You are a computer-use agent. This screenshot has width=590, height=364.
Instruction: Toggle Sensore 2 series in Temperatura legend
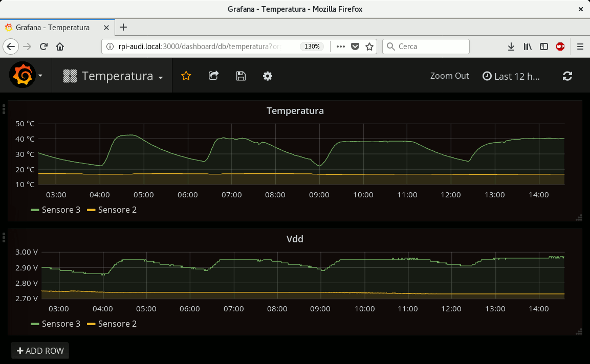117,210
